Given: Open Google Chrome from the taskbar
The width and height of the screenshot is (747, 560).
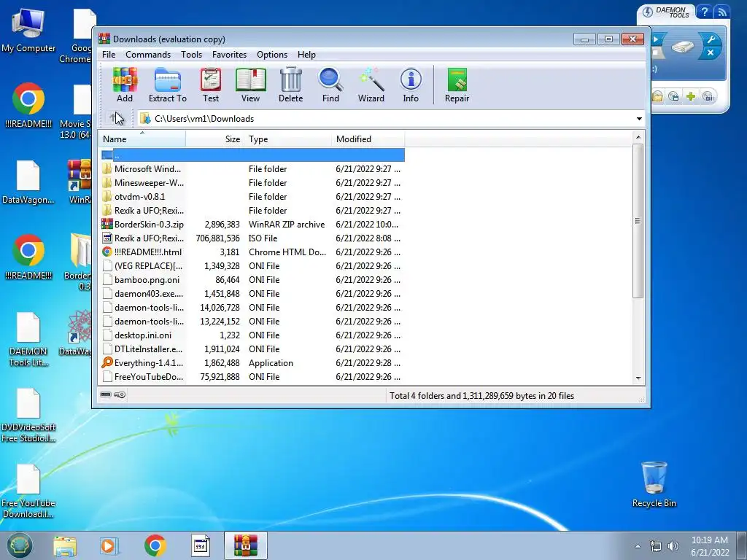Looking at the screenshot, I should tap(155, 545).
